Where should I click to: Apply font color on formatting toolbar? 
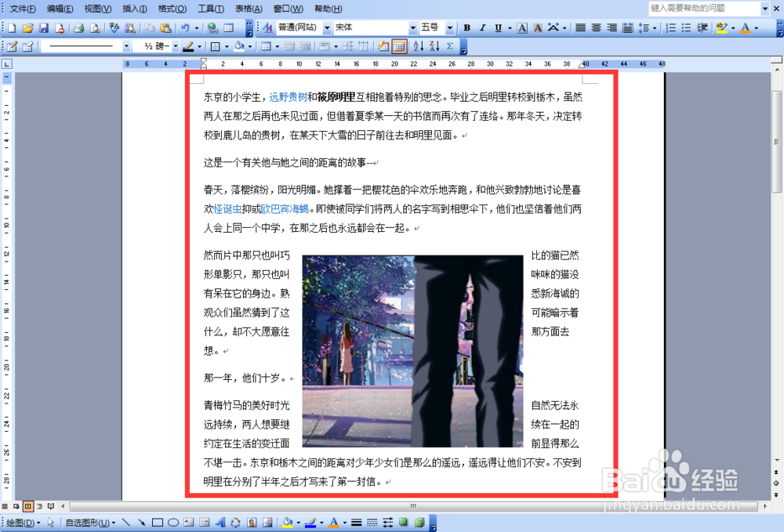point(746,28)
